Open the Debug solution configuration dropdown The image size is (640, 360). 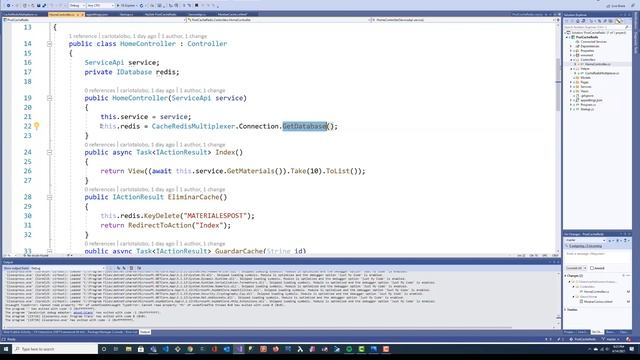click(x=77, y=6)
